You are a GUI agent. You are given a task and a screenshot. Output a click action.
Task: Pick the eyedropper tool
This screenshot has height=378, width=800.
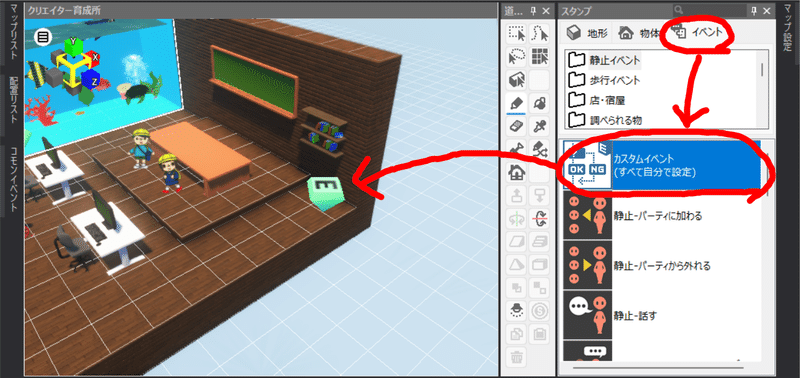tap(539, 127)
